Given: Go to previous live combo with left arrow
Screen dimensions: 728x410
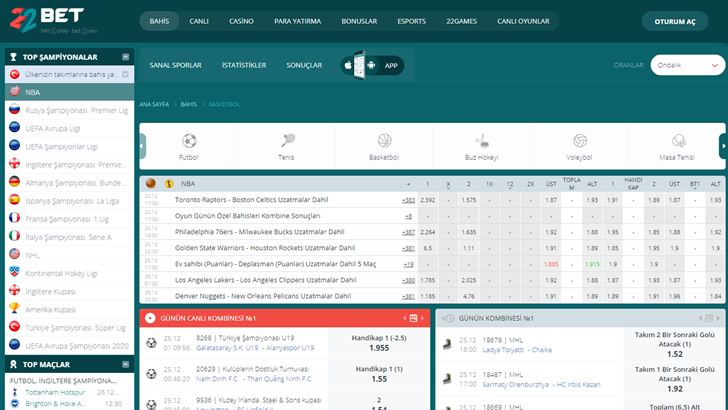Looking at the screenshot, I should (404, 318).
